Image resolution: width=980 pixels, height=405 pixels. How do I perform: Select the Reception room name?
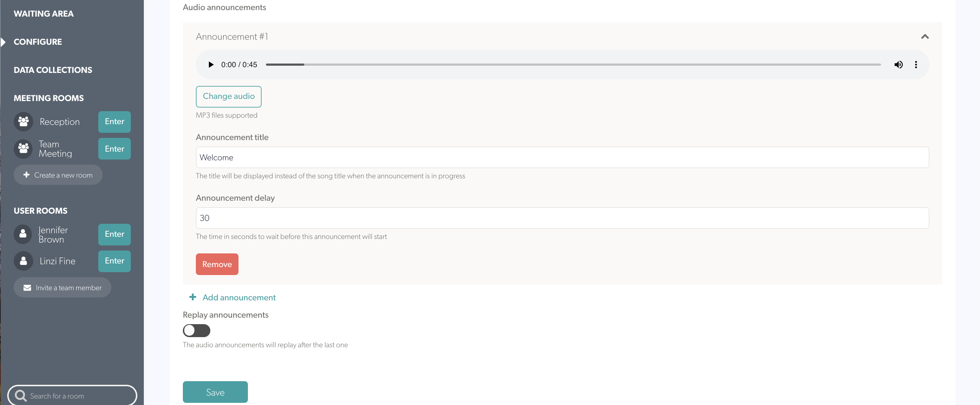[59, 122]
